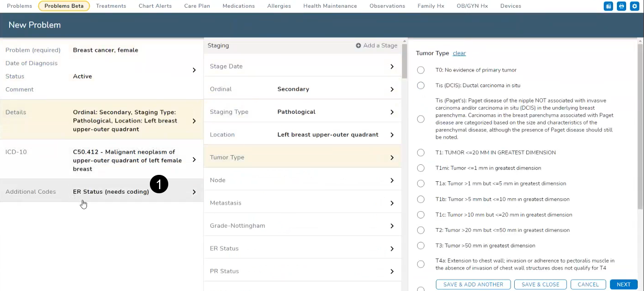This screenshot has height=291, width=644.
Task: Expand Additional Codes row arrow
Action: click(194, 192)
